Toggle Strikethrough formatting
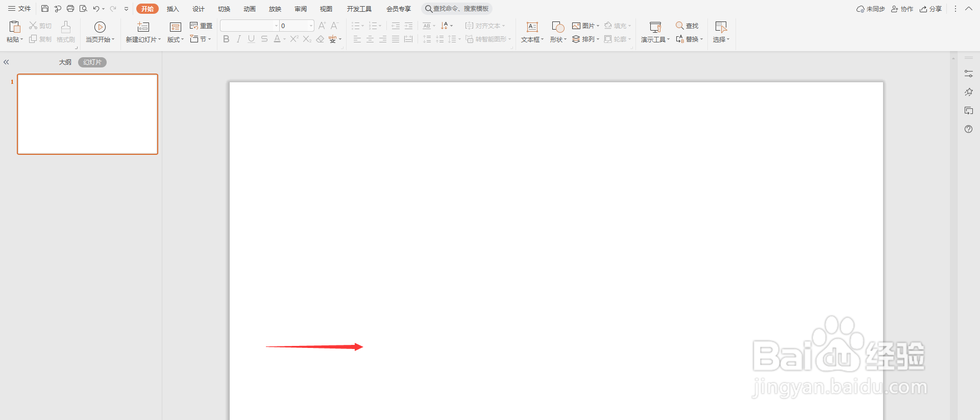980x420 pixels. (x=264, y=39)
